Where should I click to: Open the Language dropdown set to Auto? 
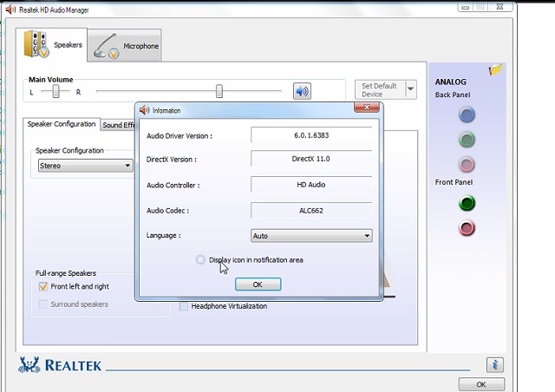(x=311, y=236)
